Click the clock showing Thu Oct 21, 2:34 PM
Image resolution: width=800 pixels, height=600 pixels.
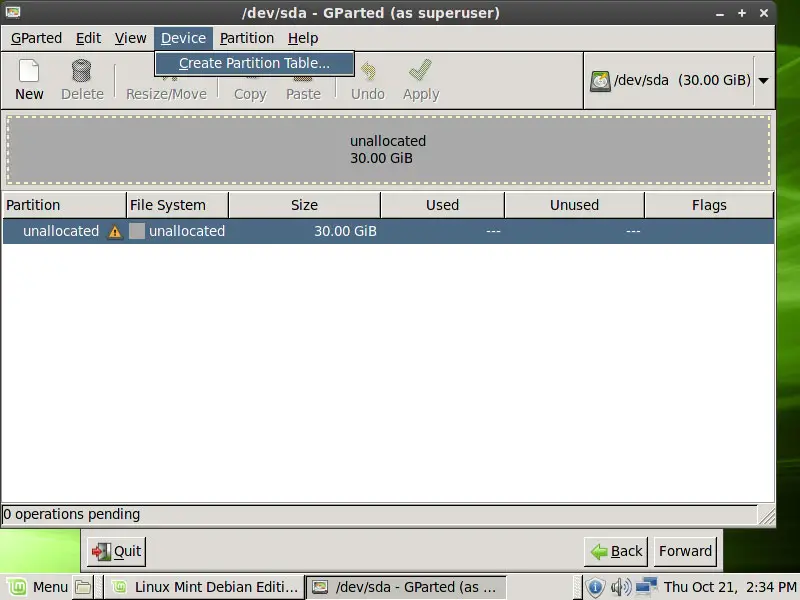tap(730, 587)
